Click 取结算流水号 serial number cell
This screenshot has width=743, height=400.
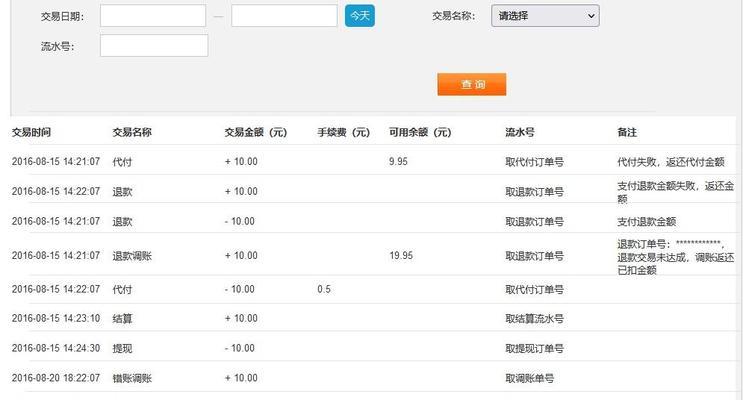[x=535, y=318]
